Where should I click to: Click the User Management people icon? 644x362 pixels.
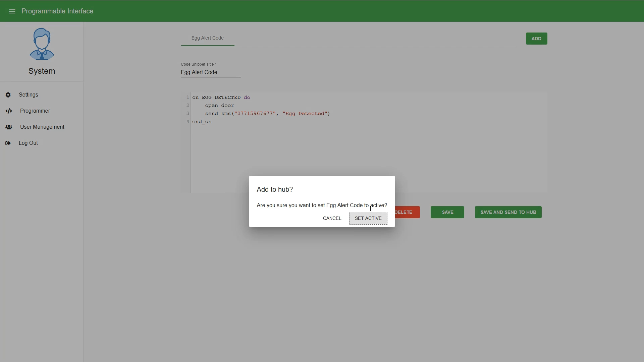click(9, 127)
